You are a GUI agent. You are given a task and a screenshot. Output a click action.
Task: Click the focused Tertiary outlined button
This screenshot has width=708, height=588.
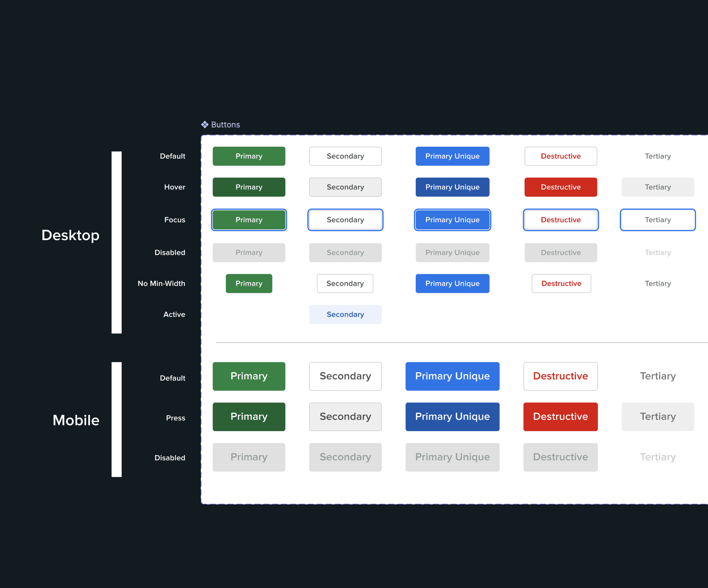tap(657, 220)
